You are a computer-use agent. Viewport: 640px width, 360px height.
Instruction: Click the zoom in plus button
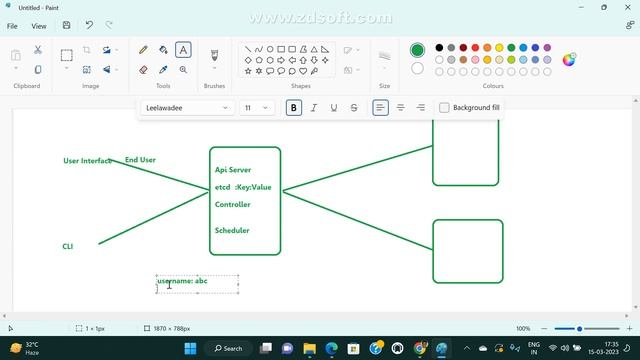coord(629,329)
